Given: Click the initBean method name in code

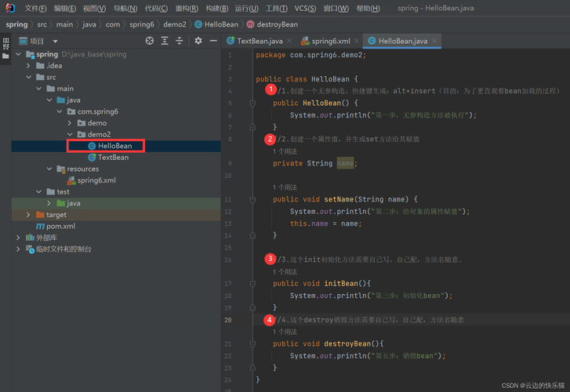Looking at the screenshot, I should (x=341, y=284).
